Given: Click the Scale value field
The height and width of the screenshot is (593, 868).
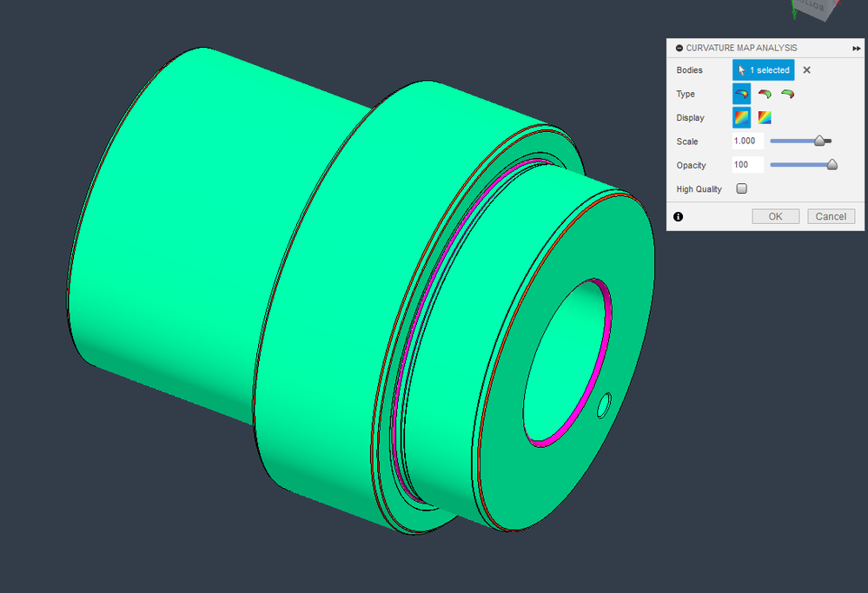Looking at the screenshot, I should click(x=748, y=141).
